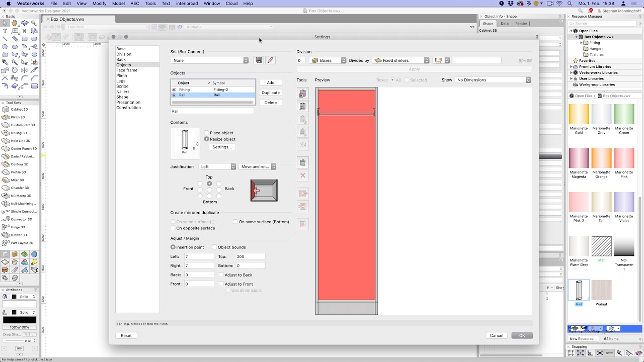Select the Mirror tool in Basic palette
The image size is (644, 362).
pos(24,70)
